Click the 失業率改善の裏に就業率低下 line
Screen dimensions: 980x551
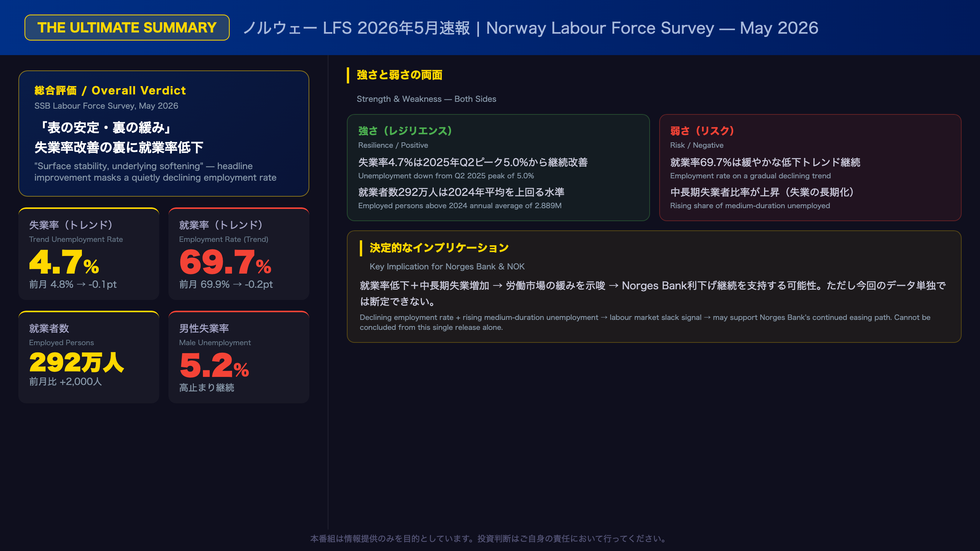click(119, 147)
